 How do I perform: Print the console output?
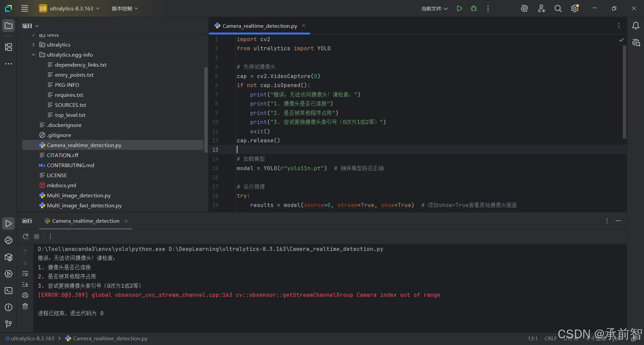(x=25, y=295)
